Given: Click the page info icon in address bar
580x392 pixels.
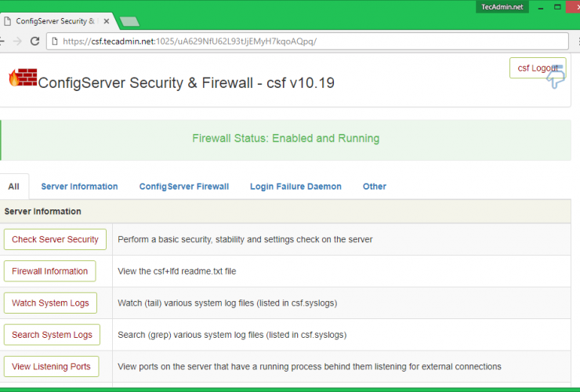Looking at the screenshot, I should click(55, 41).
